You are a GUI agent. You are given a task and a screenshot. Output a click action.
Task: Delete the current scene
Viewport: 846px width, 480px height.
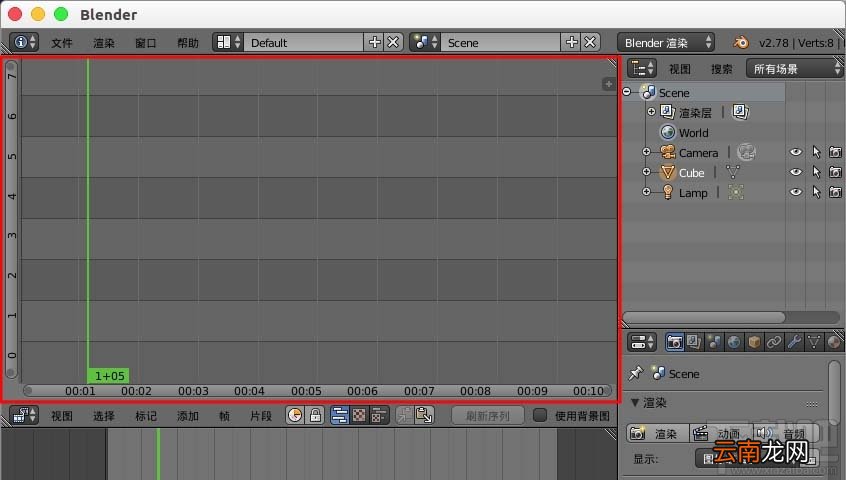coord(590,42)
